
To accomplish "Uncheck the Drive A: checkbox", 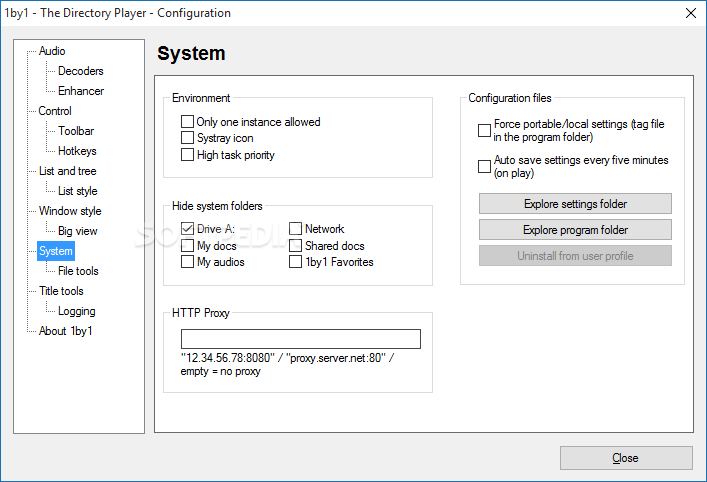I will [187, 229].
